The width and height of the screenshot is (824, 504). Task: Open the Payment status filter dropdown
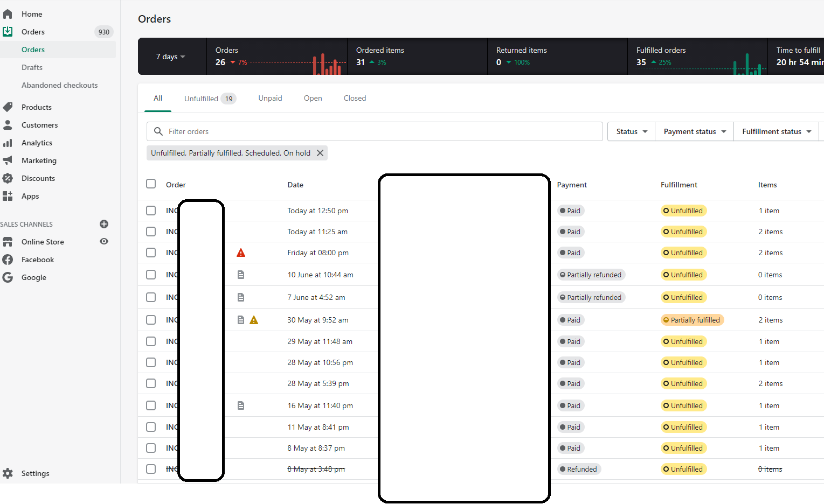click(694, 131)
